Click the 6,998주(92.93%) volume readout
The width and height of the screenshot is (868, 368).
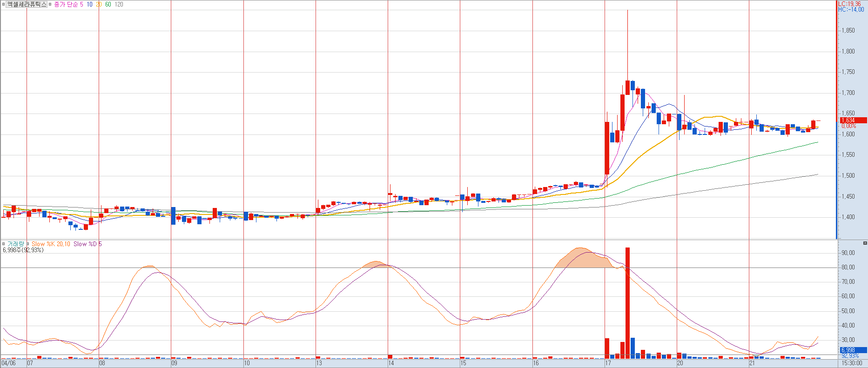(23, 250)
